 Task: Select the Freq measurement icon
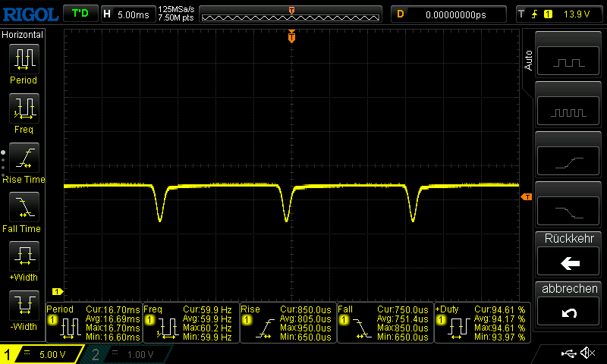23,108
